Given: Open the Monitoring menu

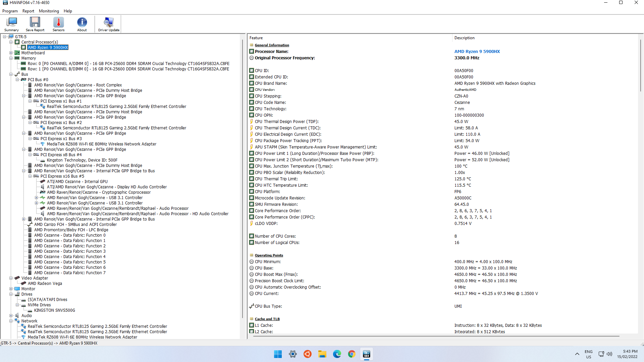Looking at the screenshot, I should point(49,11).
